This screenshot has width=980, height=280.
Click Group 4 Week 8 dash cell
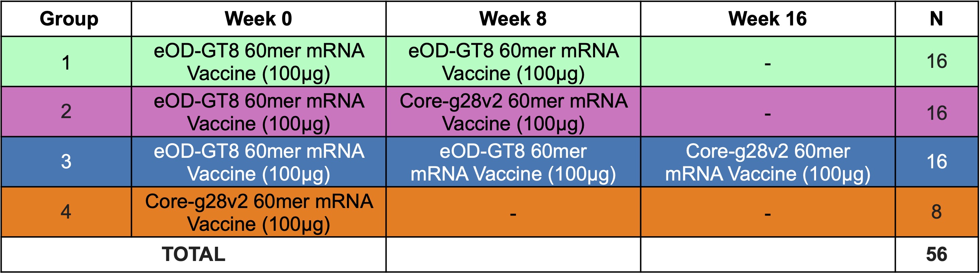pos(513,212)
